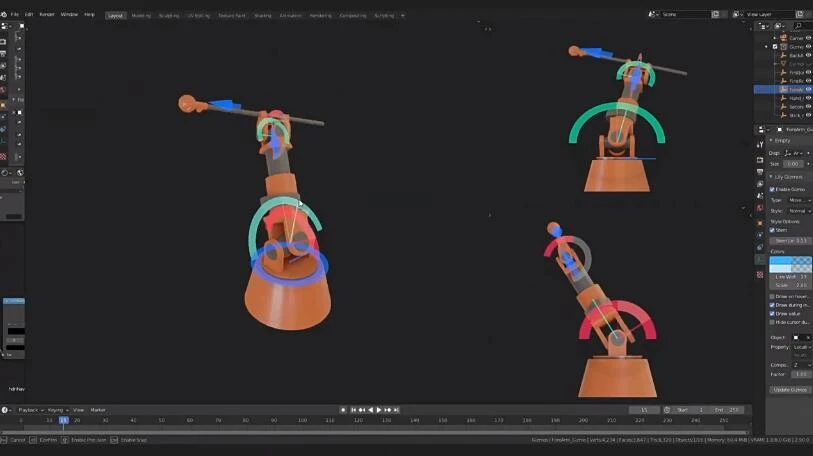Image resolution: width=813 pixels, height=456 pixels.
Task: Open the Blender logo menu
Action: 6,14
